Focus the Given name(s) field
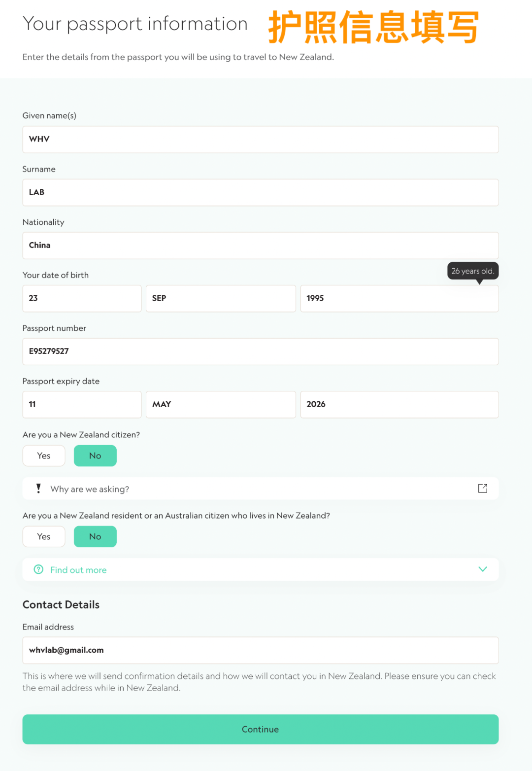The height and width of the screenshot is (771, 532). [x=260, y=140]
